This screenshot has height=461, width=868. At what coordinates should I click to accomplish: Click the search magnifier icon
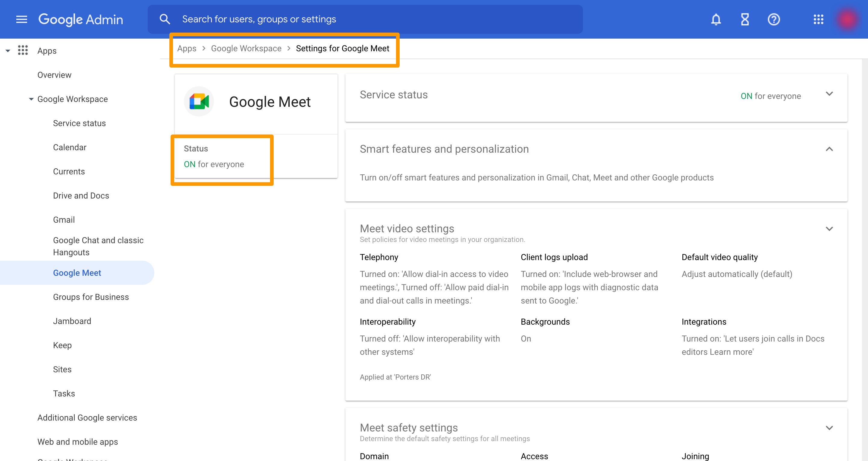(x=165, y=19)
